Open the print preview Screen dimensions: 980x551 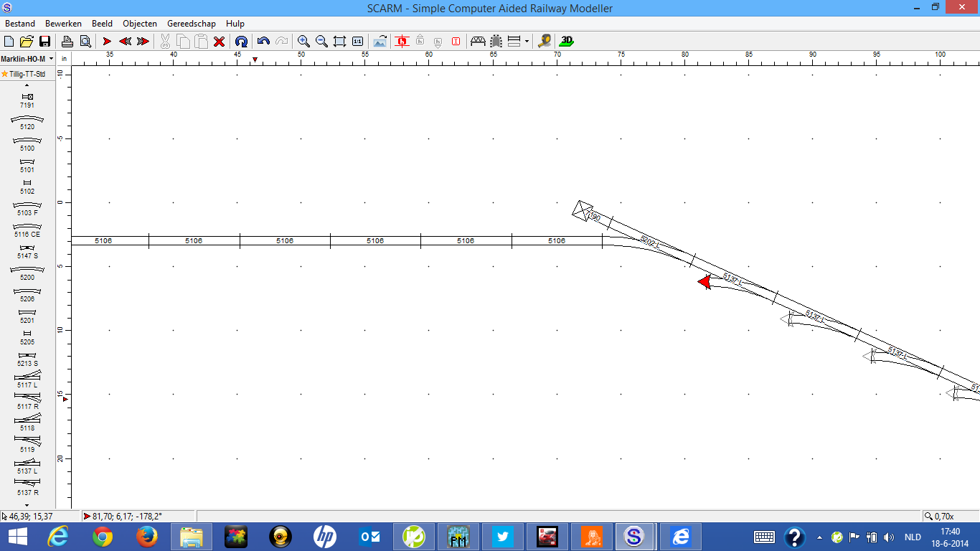coord(85,42)
